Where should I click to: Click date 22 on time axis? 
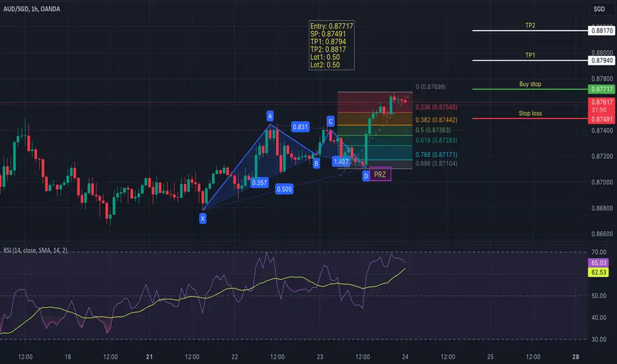(x=234, y=357)
